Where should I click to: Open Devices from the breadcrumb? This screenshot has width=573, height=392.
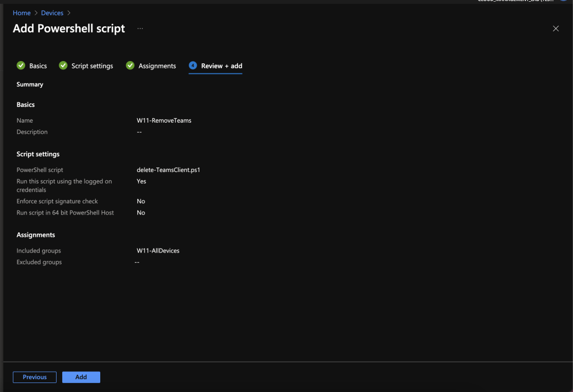point(52,13)
